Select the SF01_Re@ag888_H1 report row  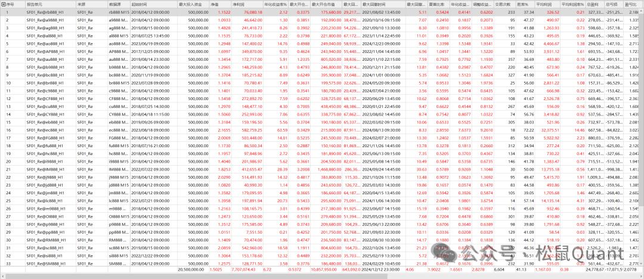click(45, 27)
